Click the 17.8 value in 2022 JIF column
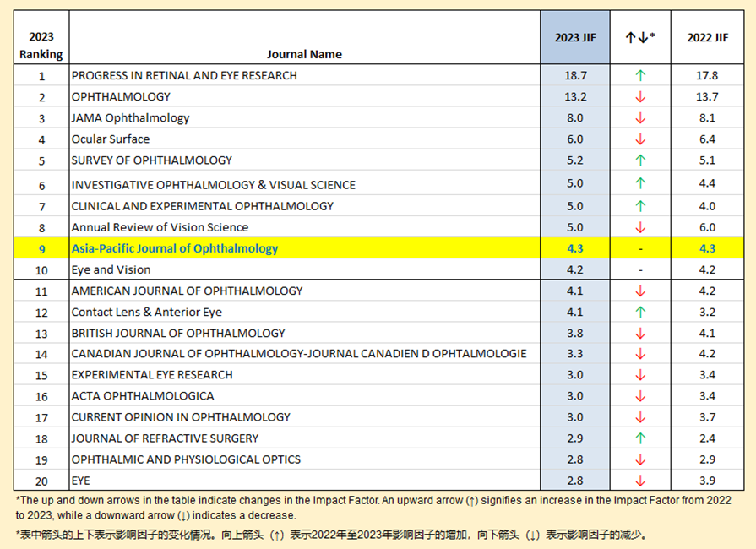This screenshot has height=549, width=756. tap(707, 76)
